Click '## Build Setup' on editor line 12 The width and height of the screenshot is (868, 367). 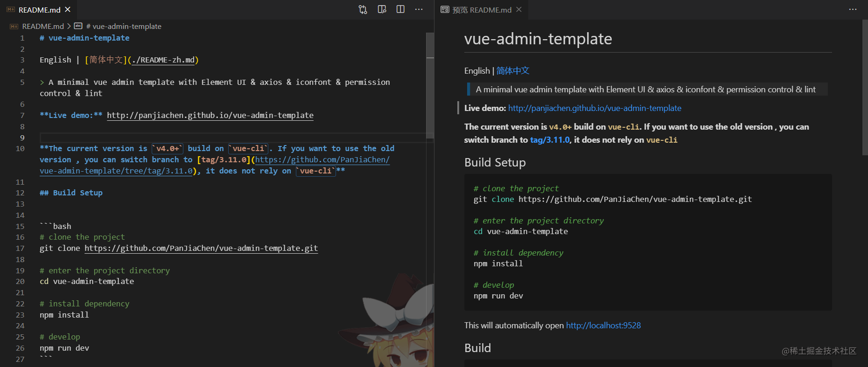click(71, 193)
